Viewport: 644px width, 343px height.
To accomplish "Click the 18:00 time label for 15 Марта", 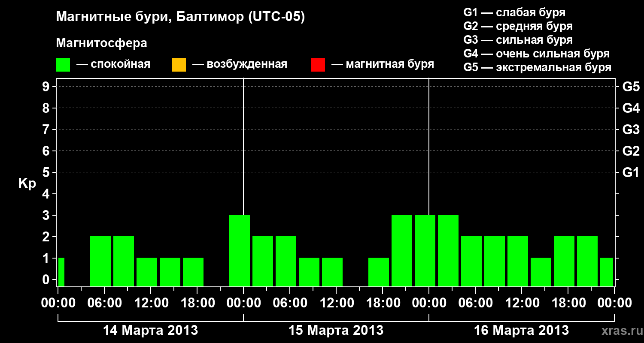I will (383, 303).
